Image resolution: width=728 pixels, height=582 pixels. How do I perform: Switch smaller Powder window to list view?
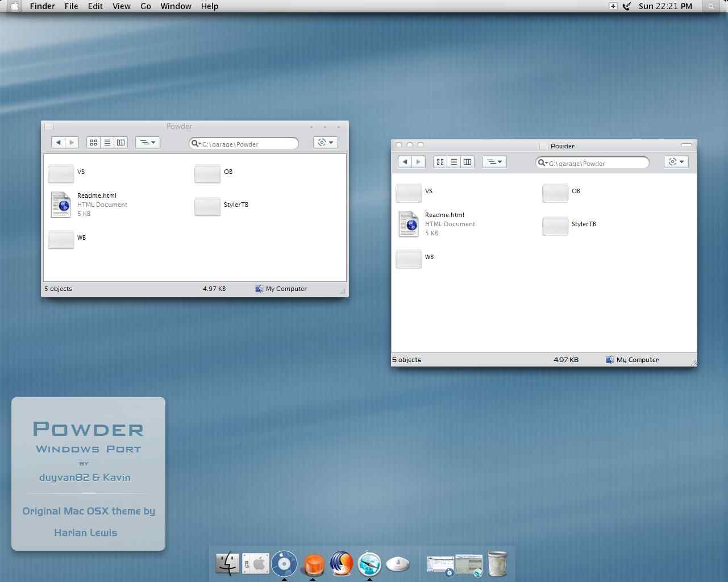(x=107, y=143)
